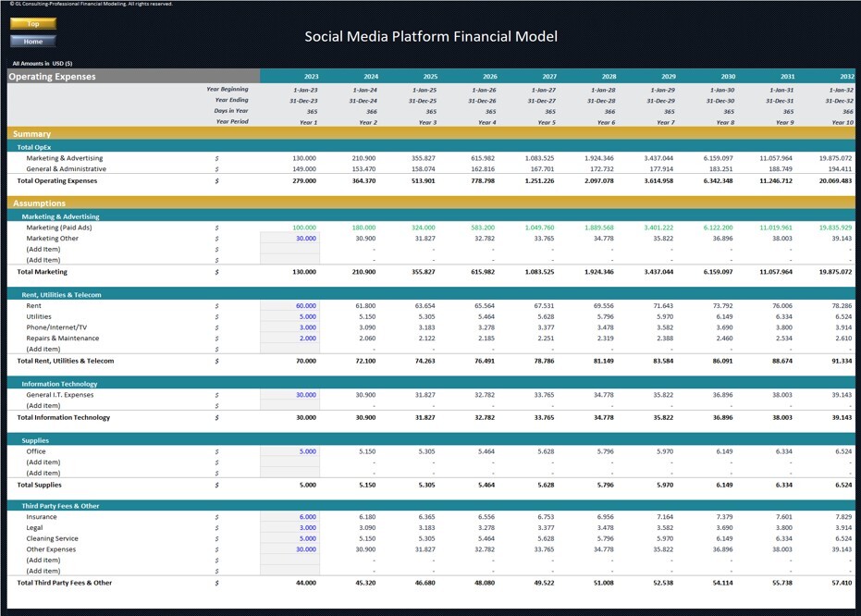
Task: Click the 2023 year column header
Action: [x=311, y=77]
